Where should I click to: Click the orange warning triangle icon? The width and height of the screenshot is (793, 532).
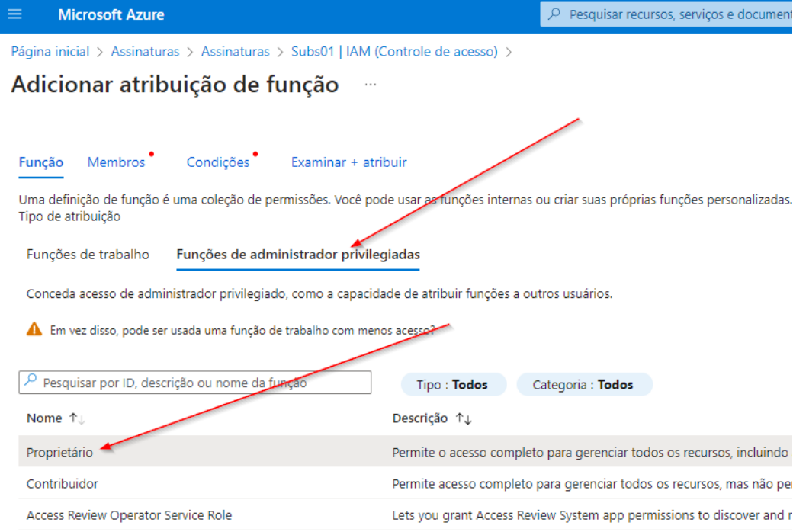pyautogui.click(x=34, y=329)
